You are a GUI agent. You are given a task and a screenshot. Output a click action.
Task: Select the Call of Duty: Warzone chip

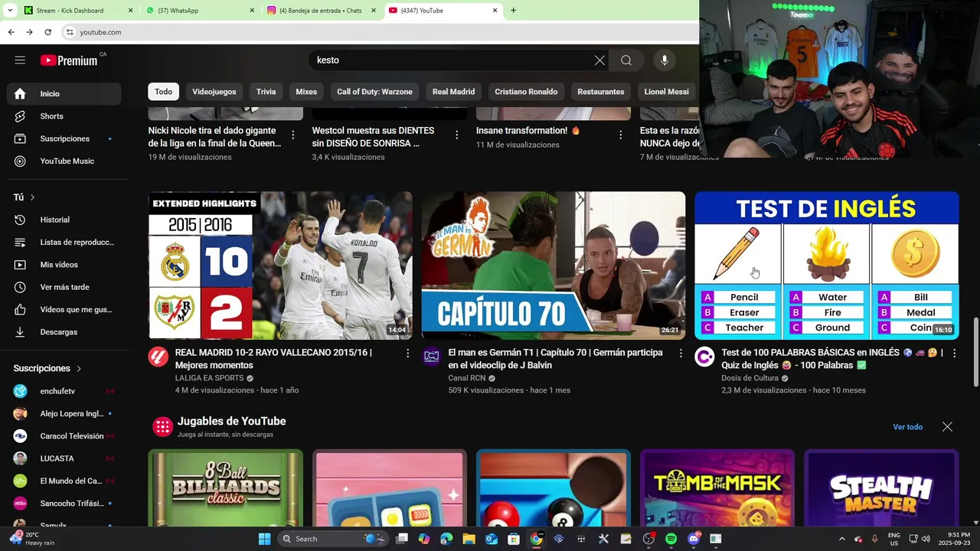374,92
